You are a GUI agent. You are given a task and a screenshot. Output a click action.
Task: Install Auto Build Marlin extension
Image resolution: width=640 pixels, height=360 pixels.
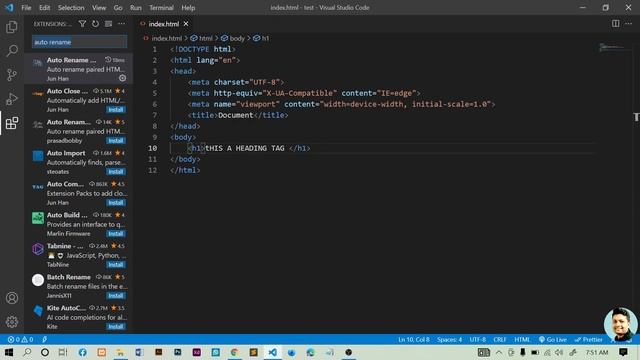coord(116,233)
